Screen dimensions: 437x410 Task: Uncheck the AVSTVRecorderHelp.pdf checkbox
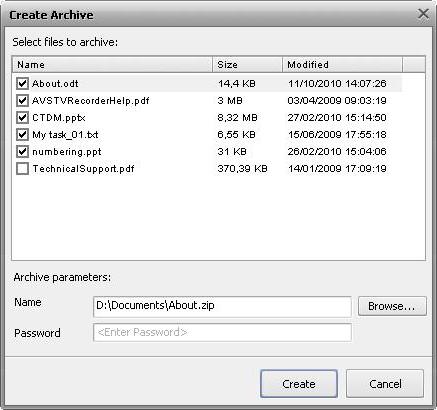pos(22,100)
